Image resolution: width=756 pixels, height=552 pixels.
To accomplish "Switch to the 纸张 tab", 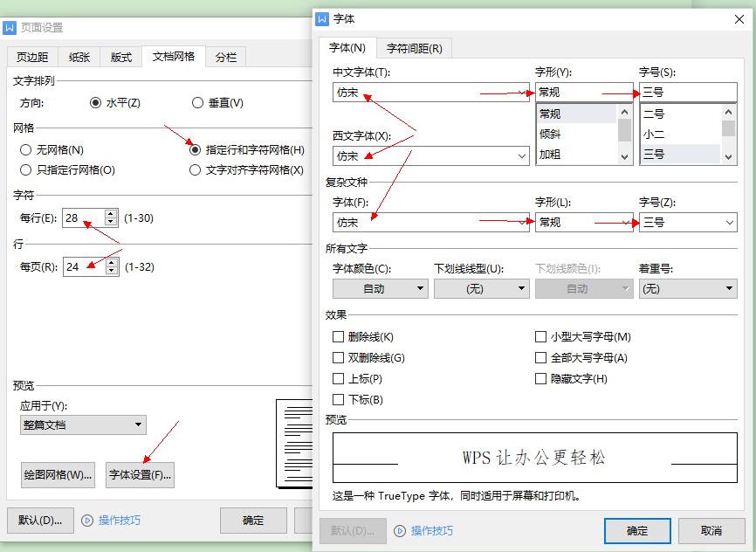I will [x=80, y=57].
